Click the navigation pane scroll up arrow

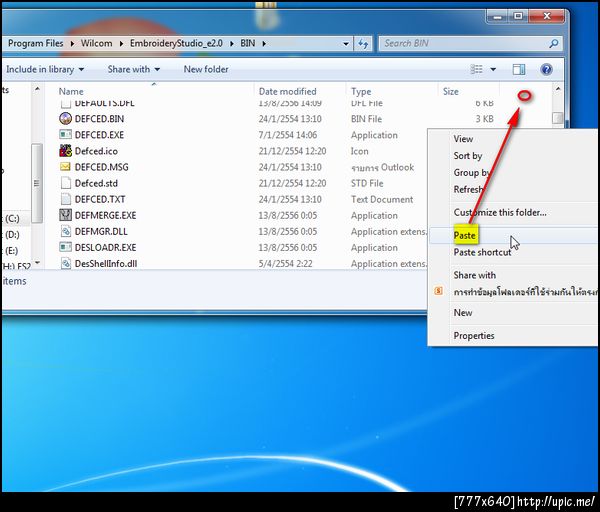(37, 89)
